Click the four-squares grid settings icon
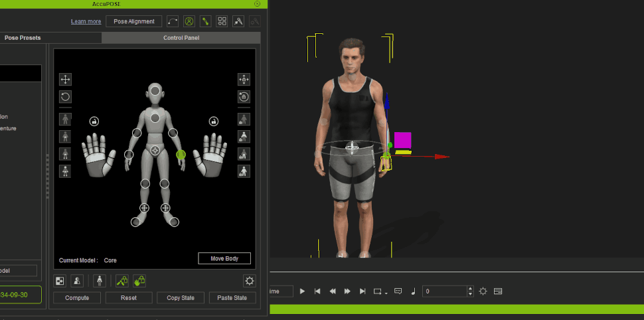The image size is (644, 320). [222, 21]
